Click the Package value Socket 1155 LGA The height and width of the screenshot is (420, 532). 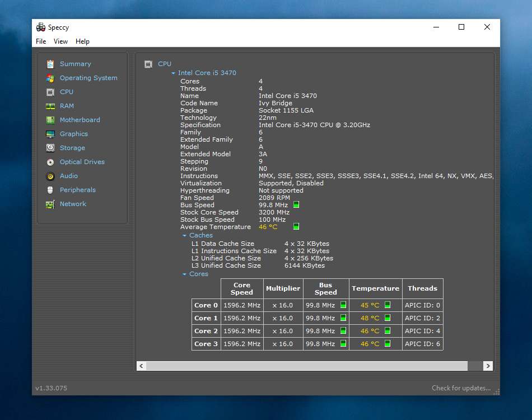[286, 110]
